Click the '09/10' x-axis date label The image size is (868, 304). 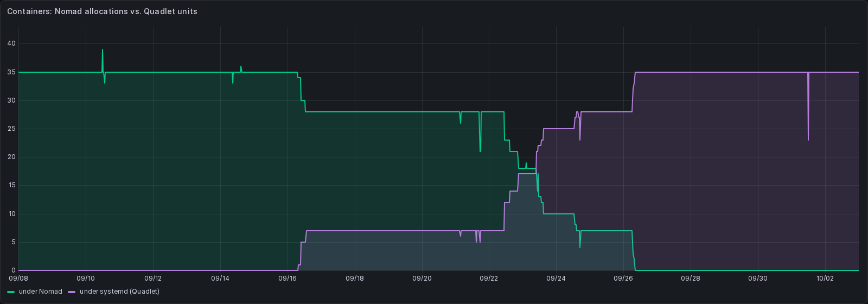[86, 278]
